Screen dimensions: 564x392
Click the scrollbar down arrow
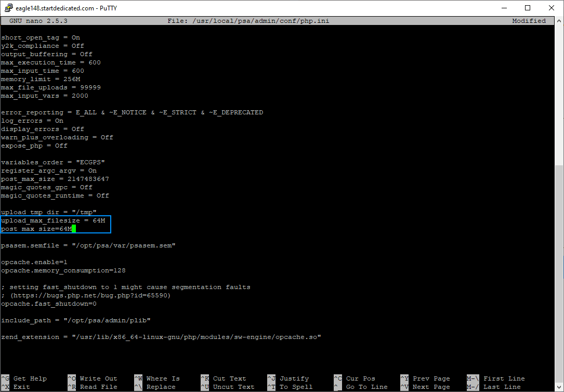(559, 388)
